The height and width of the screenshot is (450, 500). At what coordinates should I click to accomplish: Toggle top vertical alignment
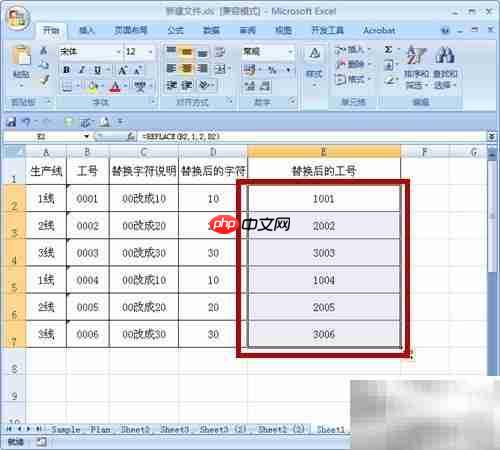171,51
